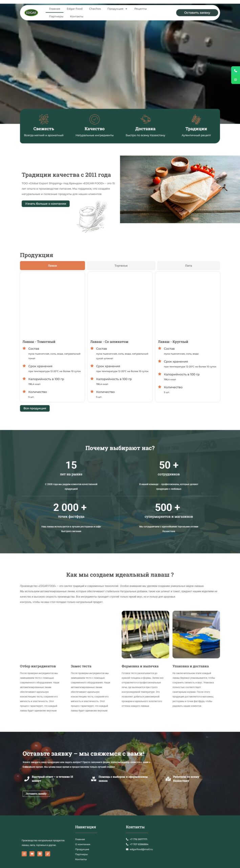Click the phone icon beside +7 707 8386884
This screenshot has width=240, height=868.
(x=127, y=844)
